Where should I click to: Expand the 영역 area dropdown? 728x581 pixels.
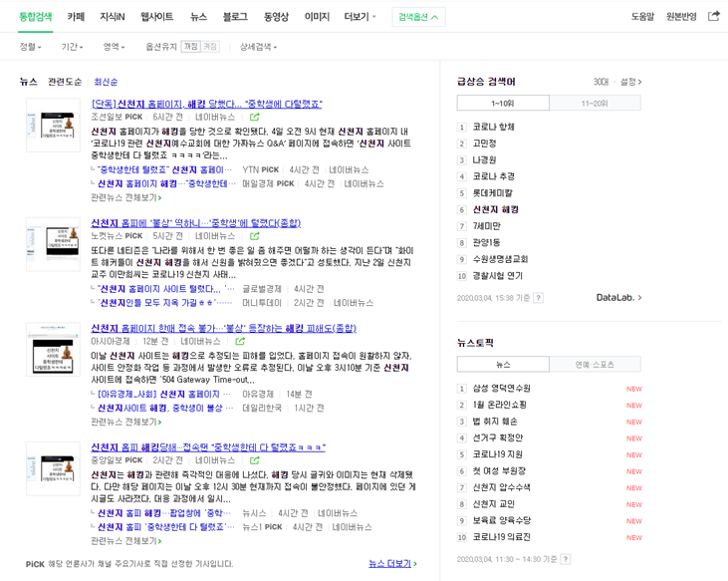114,47
